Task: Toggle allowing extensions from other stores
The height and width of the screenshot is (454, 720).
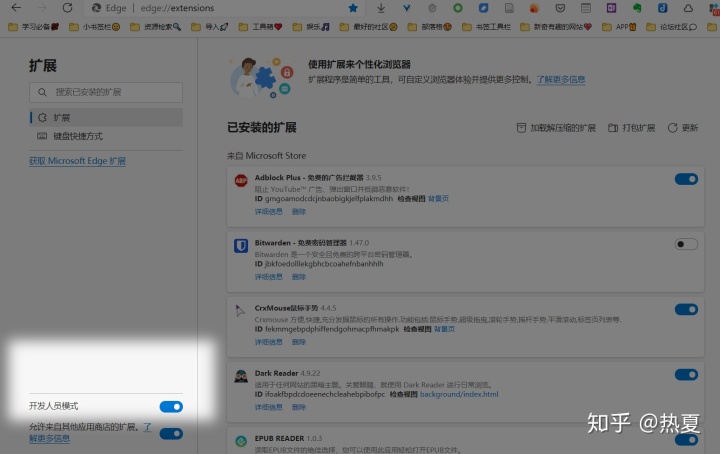Action: pyautogui.click(x=171, y=434)
